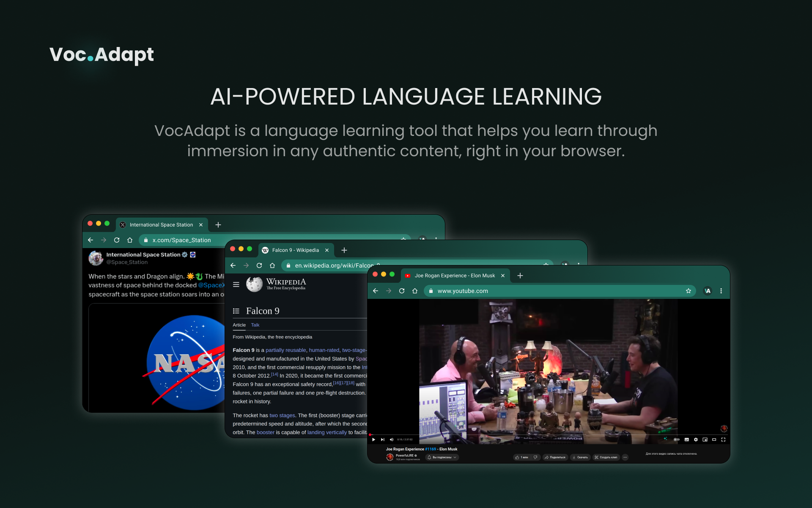Click the Article tab on Wikipedia

239,324
